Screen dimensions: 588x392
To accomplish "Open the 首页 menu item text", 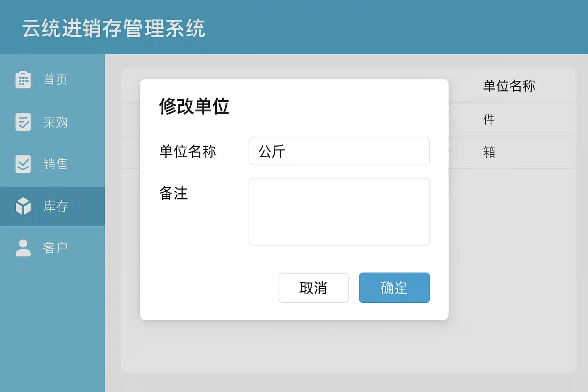I will pos(56,80).
